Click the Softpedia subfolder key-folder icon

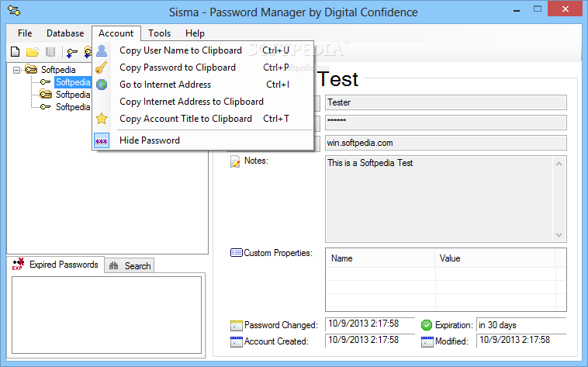point(46,94)
